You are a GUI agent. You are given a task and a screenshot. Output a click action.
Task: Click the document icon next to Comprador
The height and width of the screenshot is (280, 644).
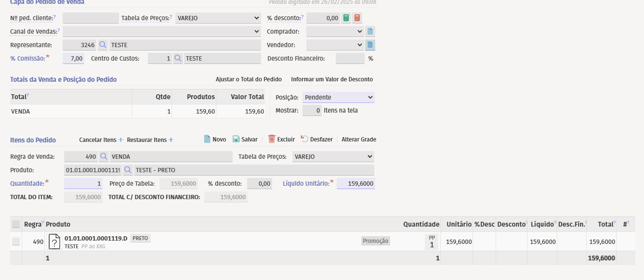pos(370,32)
